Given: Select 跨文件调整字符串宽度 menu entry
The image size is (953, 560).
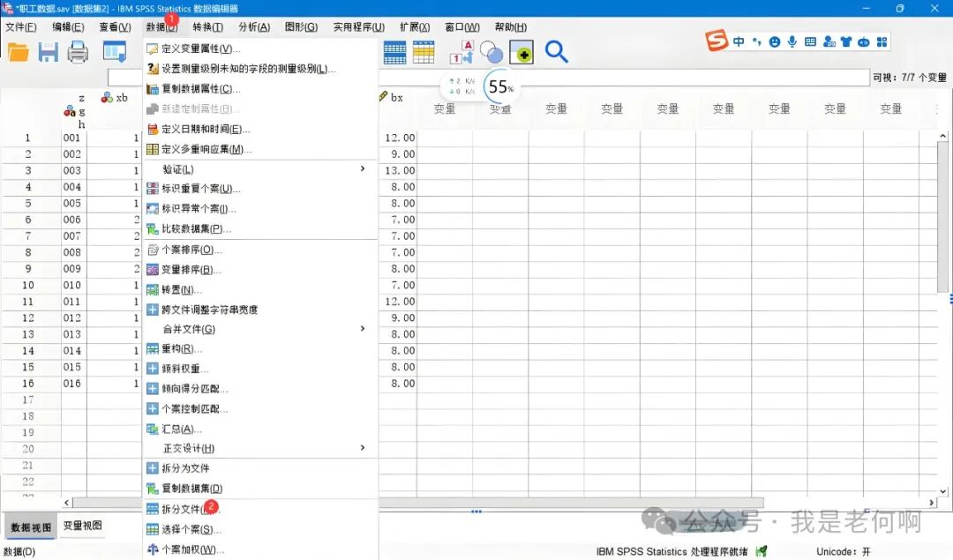Looking at the screenshot, I should coord(260,310).
